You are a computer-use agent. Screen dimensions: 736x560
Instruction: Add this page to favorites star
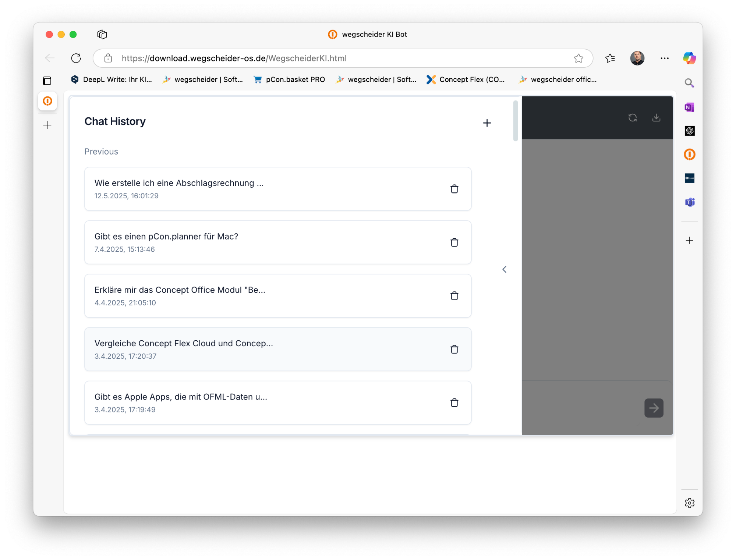(578, 58)
